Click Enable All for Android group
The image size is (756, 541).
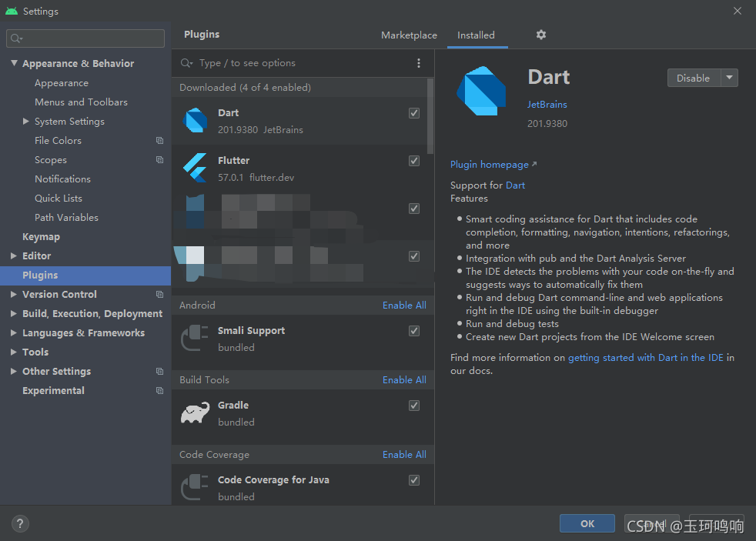(404, 306)
